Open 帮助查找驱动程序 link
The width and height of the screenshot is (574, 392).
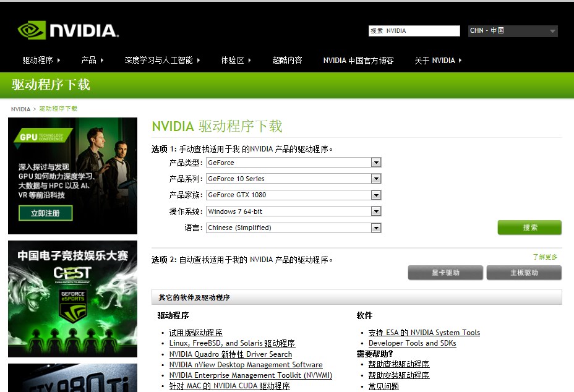tap(399, 364)
